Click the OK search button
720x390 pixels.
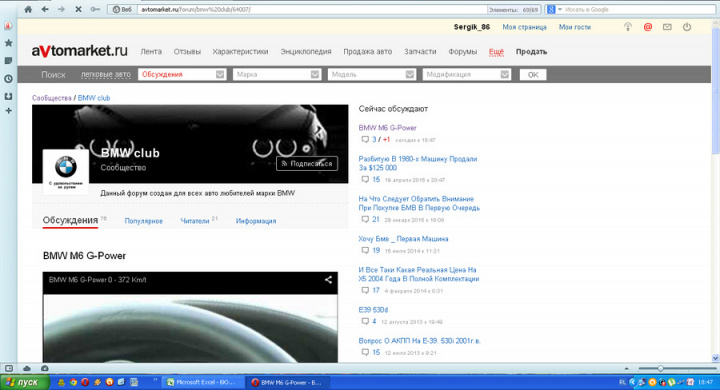point(533,74)
